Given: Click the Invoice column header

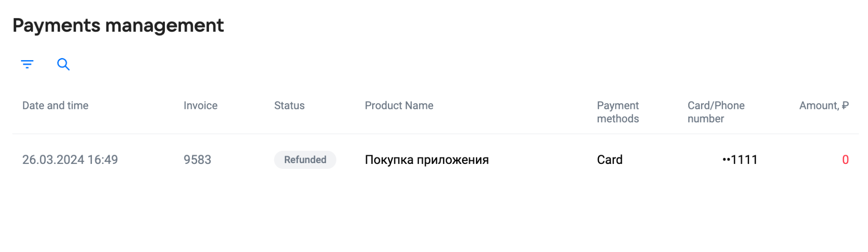Looking at the screenshot, I should [x=200, y=105].
